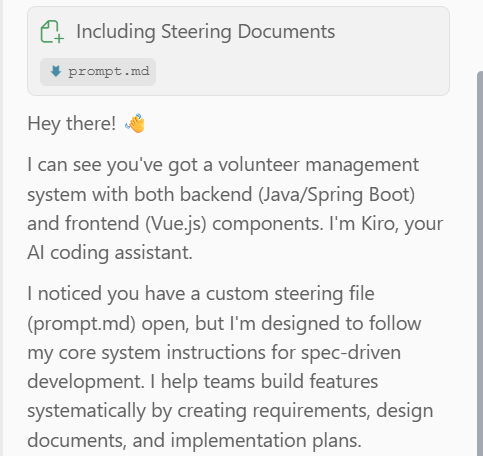The image size is (483, 456).
Task: Click the "(Vue.js)" text in the message
Action: pyautogui.click(x=176, y=224)
